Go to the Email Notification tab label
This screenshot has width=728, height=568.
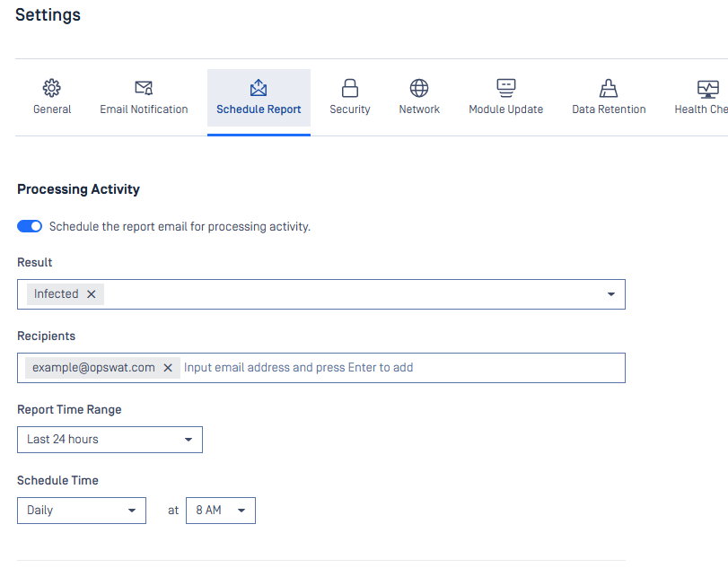click(x=144, y=109)
